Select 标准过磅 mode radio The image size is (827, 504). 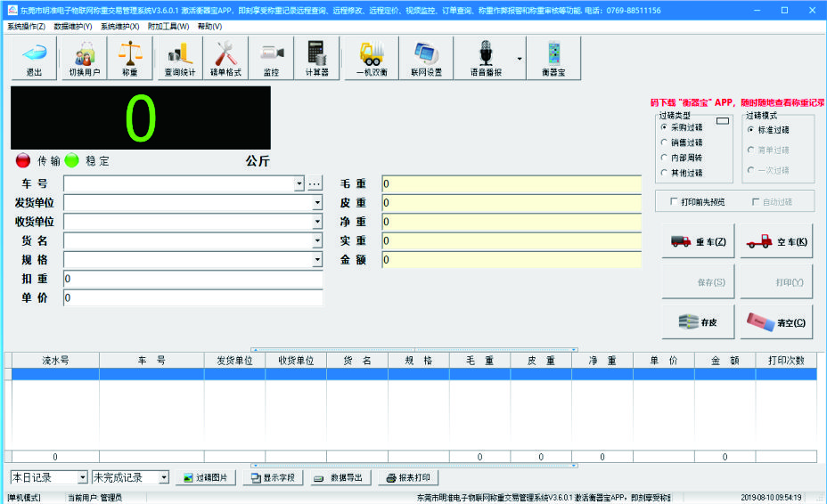click(x=768, y=130)
